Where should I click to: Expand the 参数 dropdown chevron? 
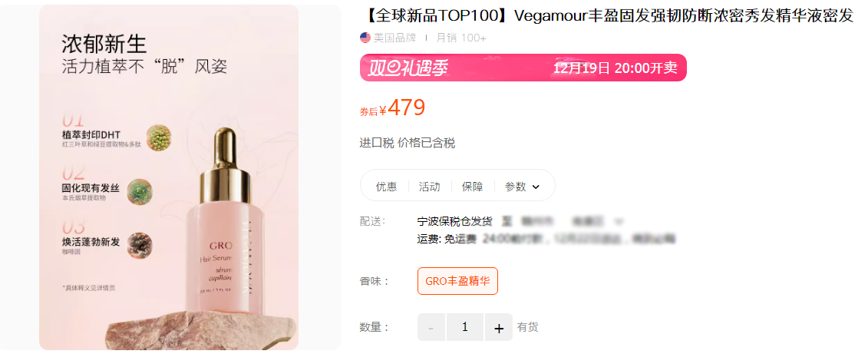tap(536, 187)
